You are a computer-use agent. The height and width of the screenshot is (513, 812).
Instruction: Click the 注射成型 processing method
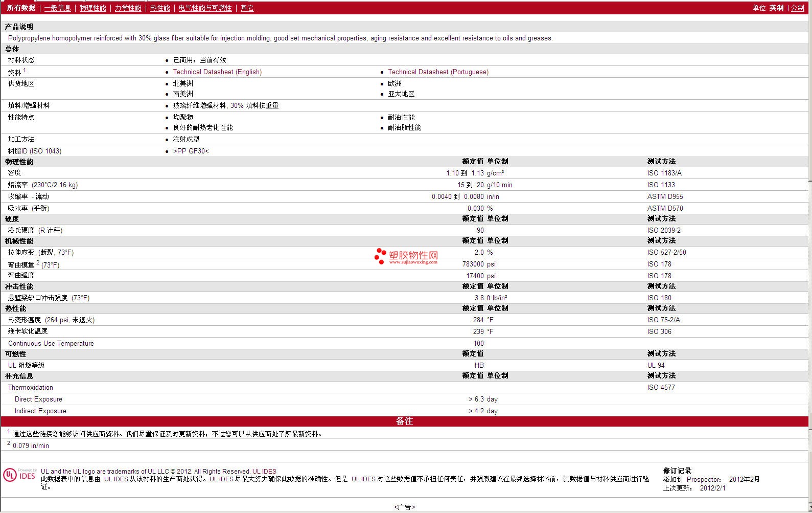186,140
